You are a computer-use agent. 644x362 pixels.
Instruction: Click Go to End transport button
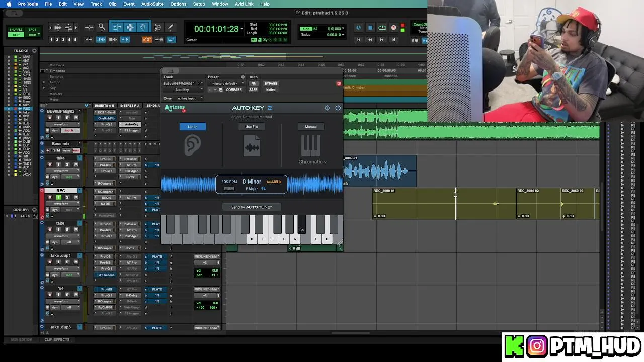click(394, 40)
